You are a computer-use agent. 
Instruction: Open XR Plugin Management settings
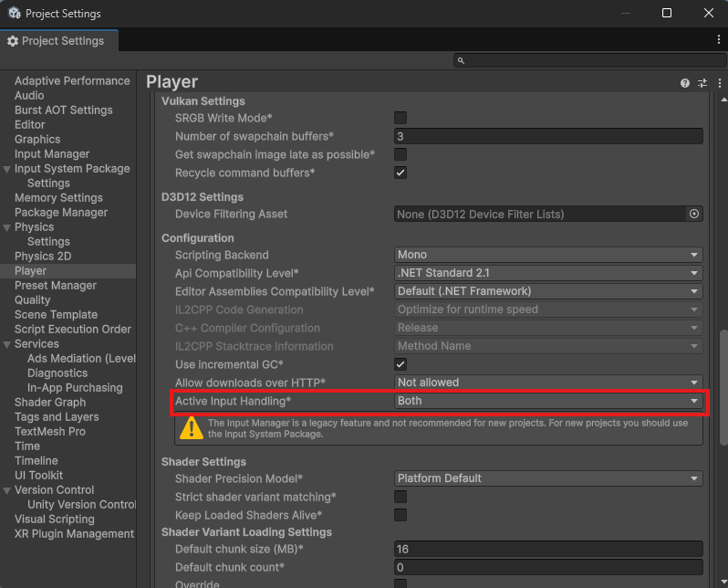[x=74, y=533]
